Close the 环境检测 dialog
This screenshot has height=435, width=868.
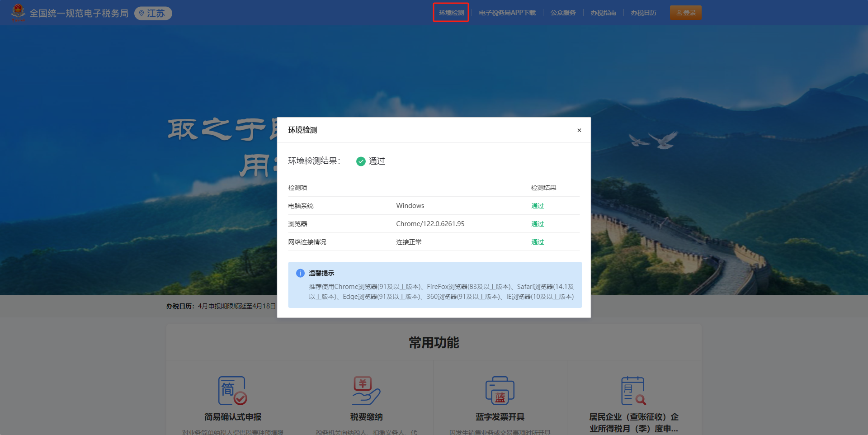(x=579, y=130)
